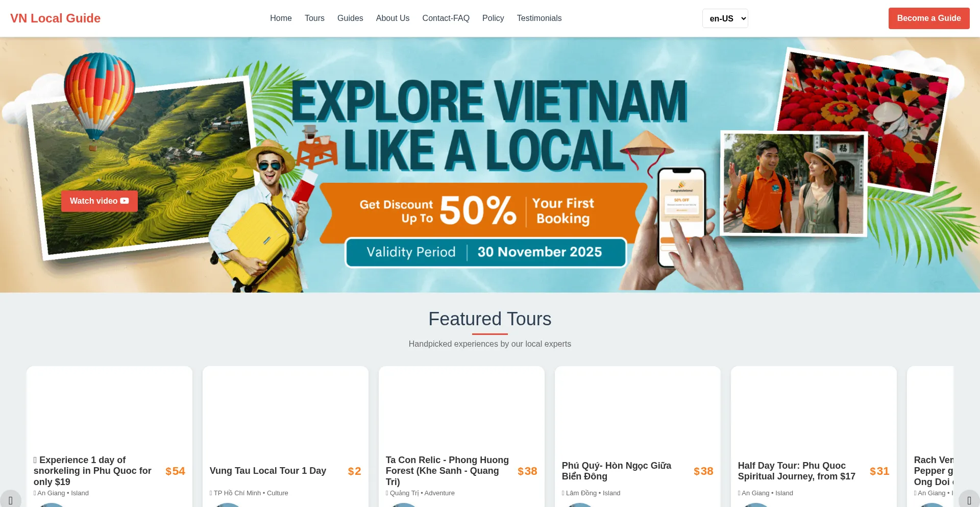Click the carousel next arrow icon
980x507 pixels.
[x=969, y=500]
